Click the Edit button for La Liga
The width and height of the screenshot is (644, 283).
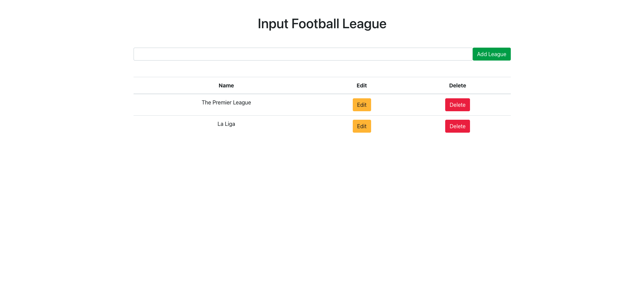click(362, 126)
